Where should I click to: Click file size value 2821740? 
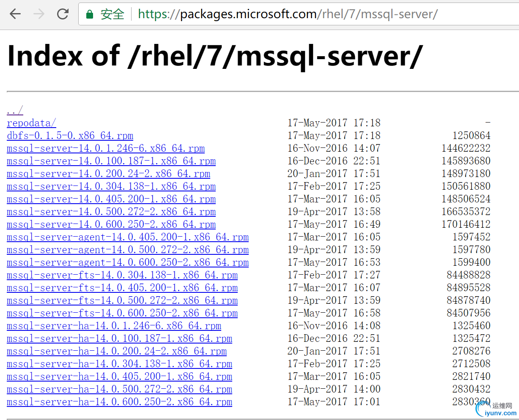click(471, 376)
